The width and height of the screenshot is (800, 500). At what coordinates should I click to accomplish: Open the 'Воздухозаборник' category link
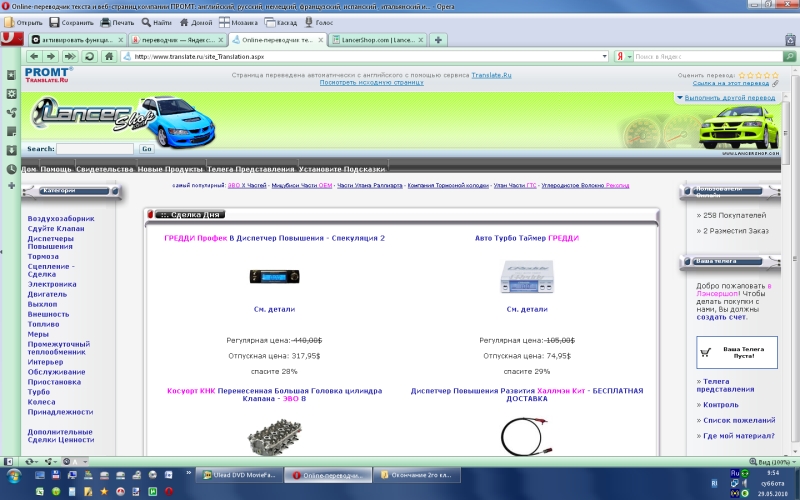pos(61,218)
